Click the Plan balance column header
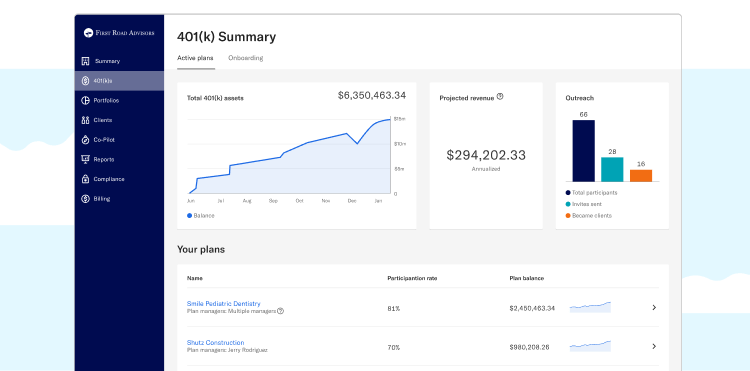Screen dimensions: 750x371 click(x=527, y=278)
